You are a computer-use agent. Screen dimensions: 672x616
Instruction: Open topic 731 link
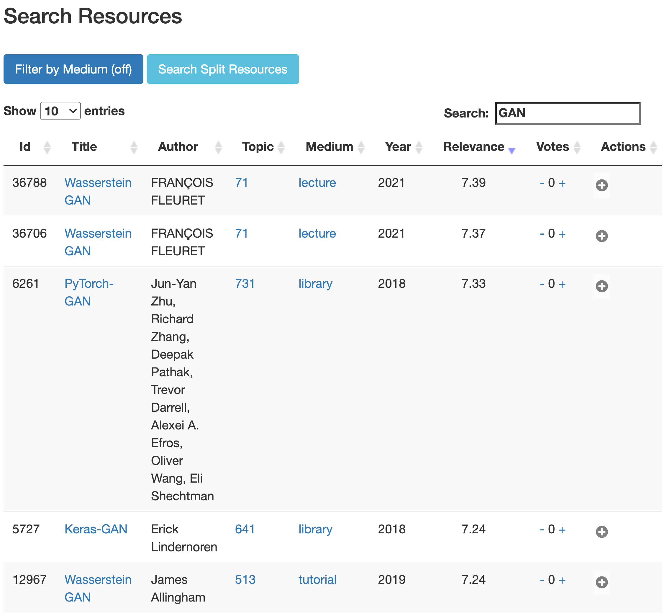pyautogui.click(x=245, y=283)
